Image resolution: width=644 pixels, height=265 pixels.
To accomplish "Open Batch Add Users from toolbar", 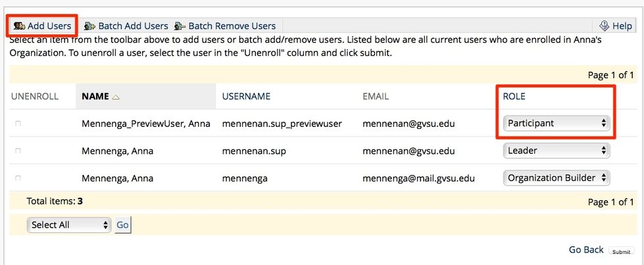I will 133,26.
